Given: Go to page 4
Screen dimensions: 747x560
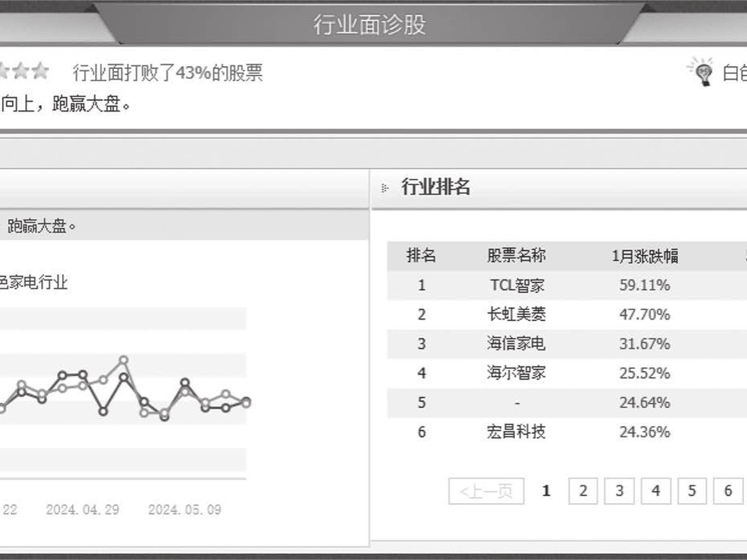Looking at the screenshot, I should click(655, 491).
